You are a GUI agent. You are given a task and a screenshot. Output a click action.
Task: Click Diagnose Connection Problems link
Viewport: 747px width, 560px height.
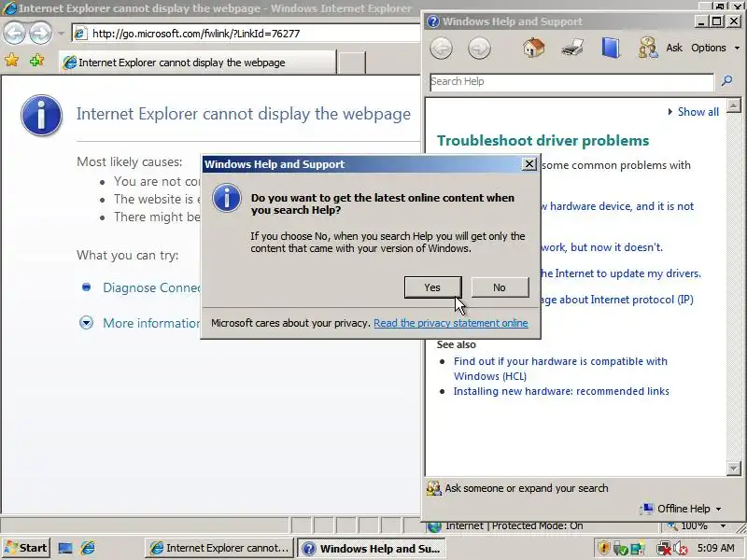(151, 287)
